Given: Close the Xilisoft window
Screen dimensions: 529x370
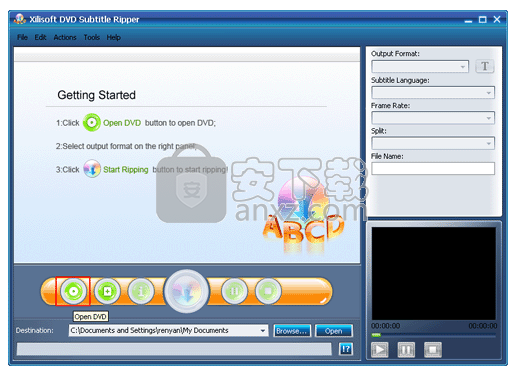Looking at the screenshot, I should pos(497,20).
